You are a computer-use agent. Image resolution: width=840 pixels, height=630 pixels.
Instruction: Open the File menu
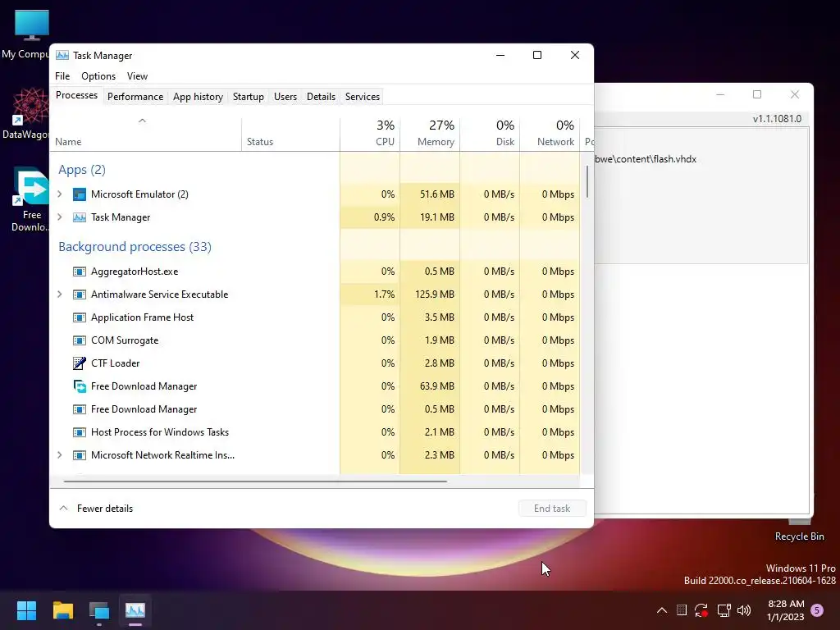pos(62,76)
